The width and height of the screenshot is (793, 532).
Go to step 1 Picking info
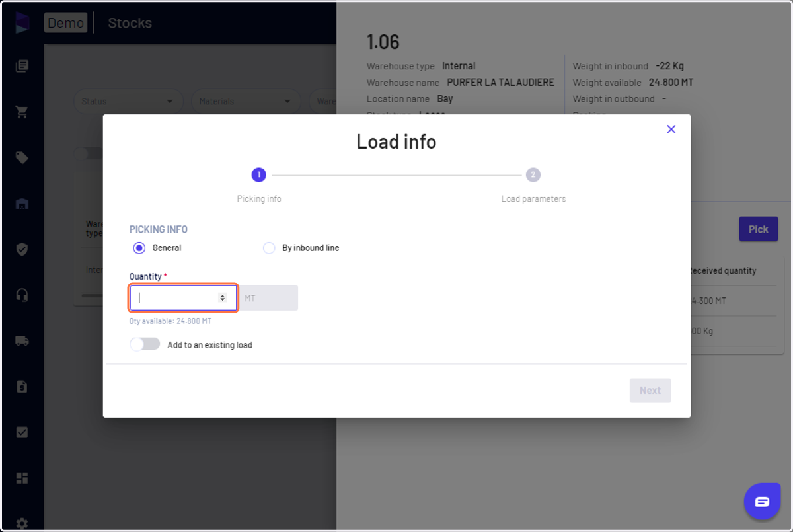tap(259, 175)
